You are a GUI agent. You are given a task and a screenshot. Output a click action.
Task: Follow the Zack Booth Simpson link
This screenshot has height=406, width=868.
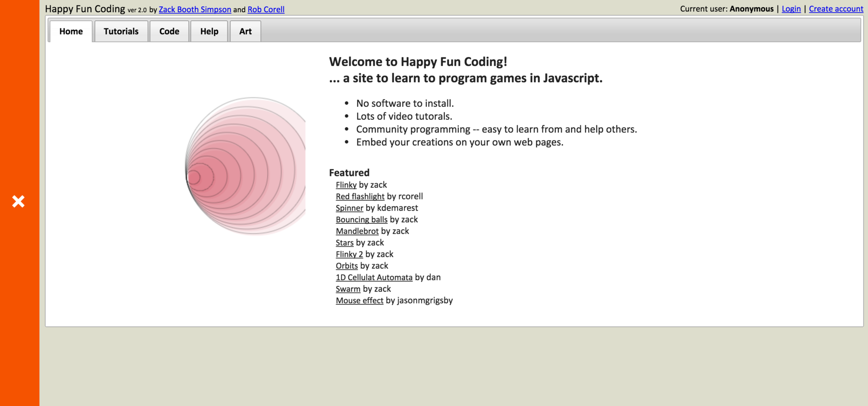click(195, 9)
